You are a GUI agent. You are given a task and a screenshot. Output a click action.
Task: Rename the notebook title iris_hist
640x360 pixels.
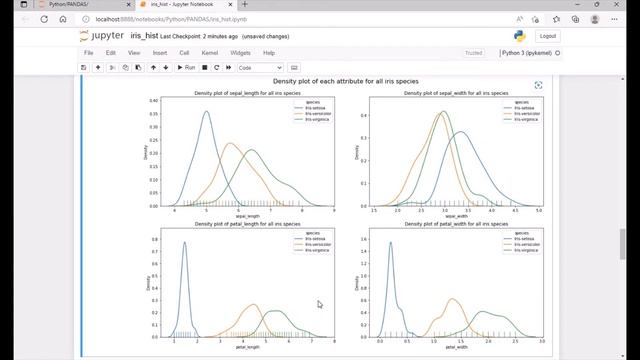pos(144,36)
